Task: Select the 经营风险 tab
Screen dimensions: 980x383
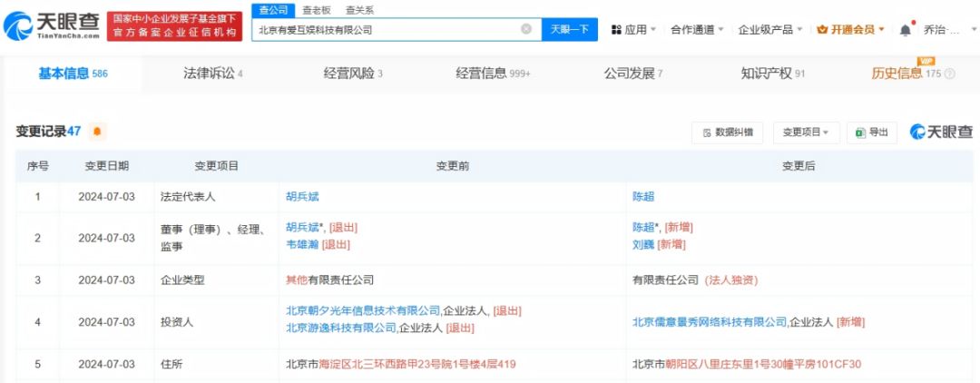Action: coord(352,74)
